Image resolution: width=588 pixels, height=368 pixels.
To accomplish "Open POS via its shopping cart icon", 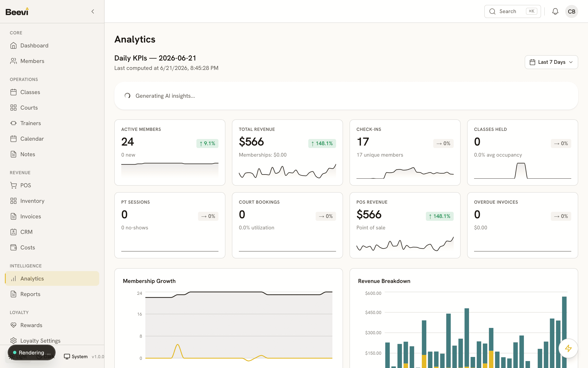I will pyautogui.click(x=13, y=185).
